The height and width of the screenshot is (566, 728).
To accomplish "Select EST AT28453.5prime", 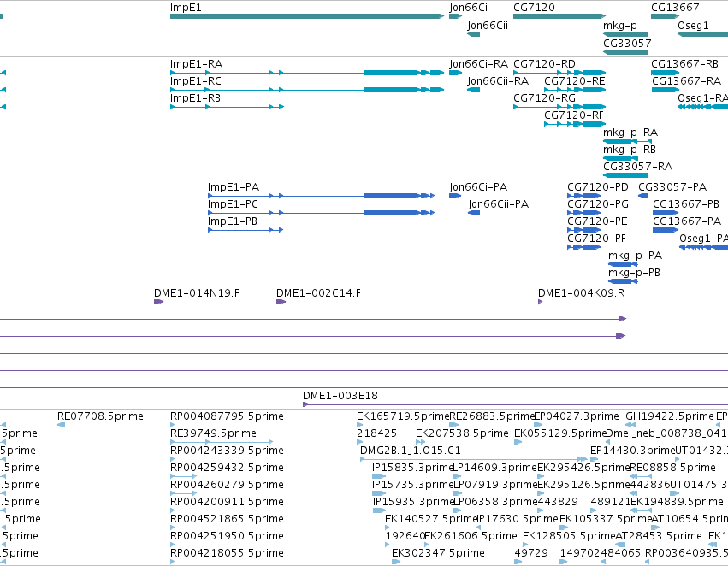I will coord(621,545).
